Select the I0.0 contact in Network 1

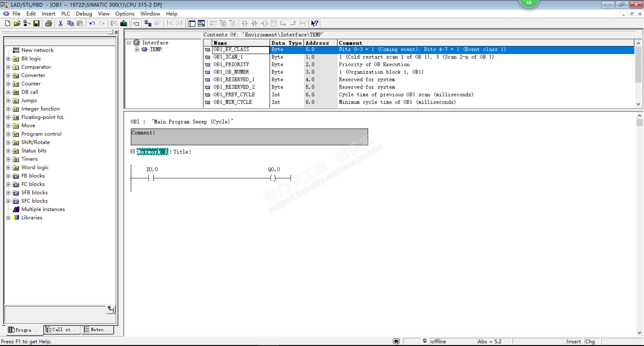[x=151, y=178]
